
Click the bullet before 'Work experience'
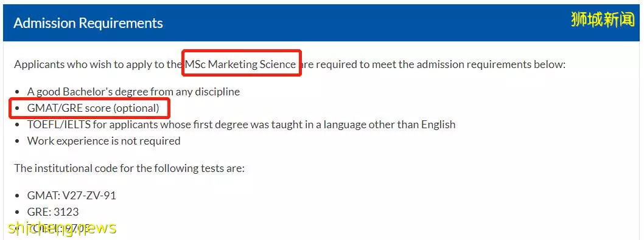click(x=17, y=142)
